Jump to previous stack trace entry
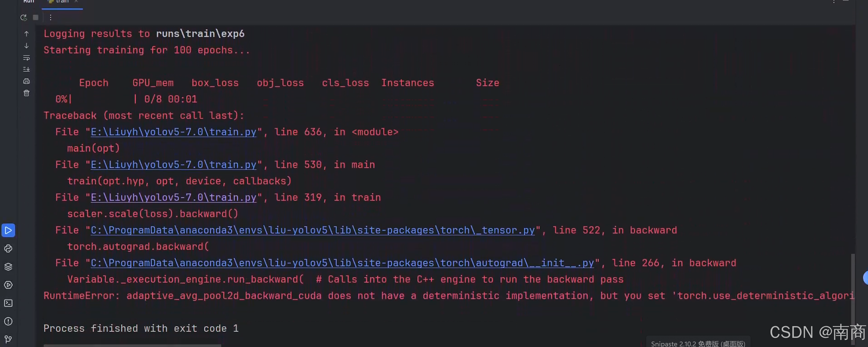 coord(26,33)
